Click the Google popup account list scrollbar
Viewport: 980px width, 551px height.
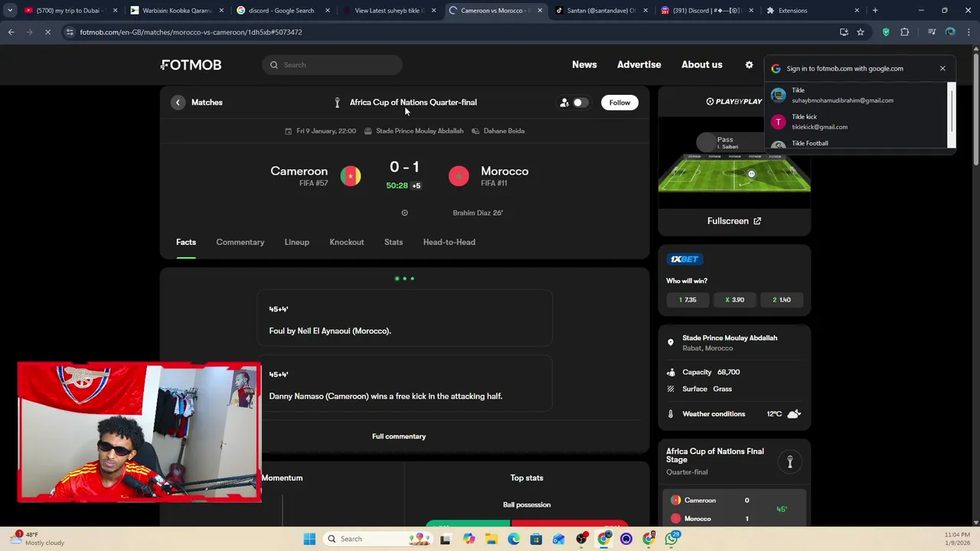point(952,111)
